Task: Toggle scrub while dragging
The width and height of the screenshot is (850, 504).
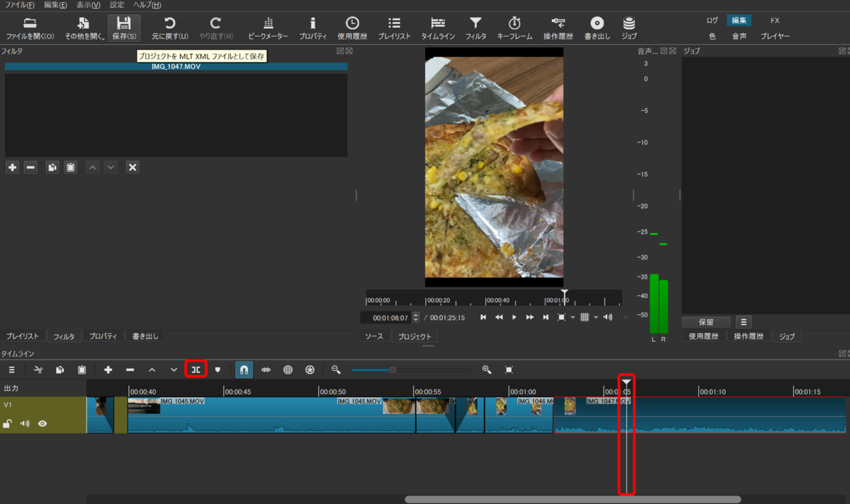Action: 266,370
